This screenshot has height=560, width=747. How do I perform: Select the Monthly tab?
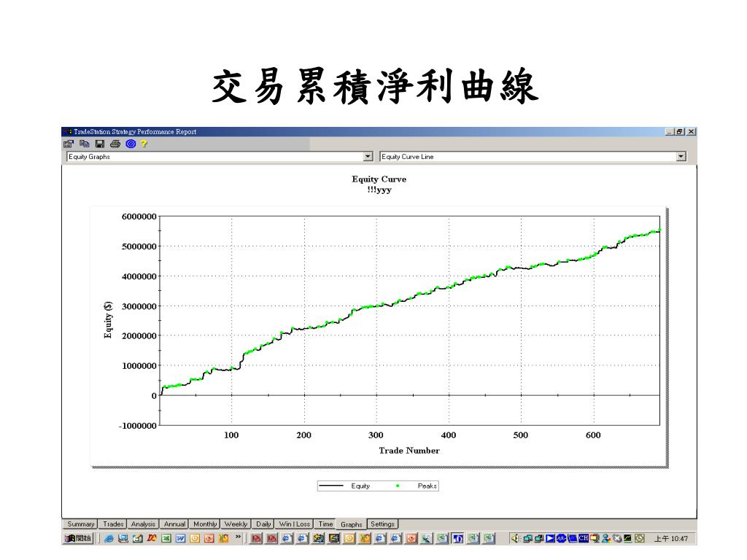205,524
